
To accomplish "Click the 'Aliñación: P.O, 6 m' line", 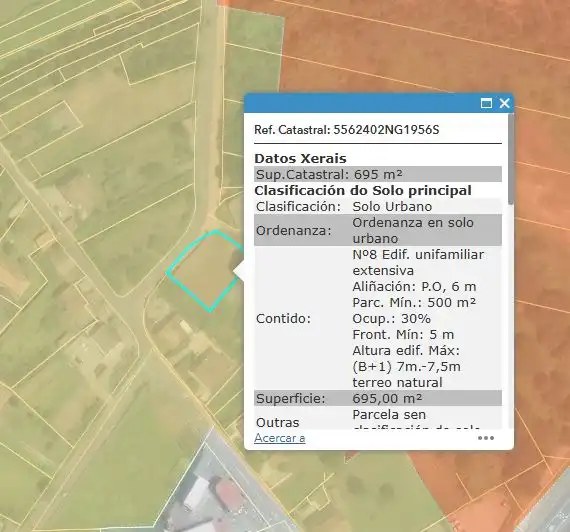I will coord(414,287).
